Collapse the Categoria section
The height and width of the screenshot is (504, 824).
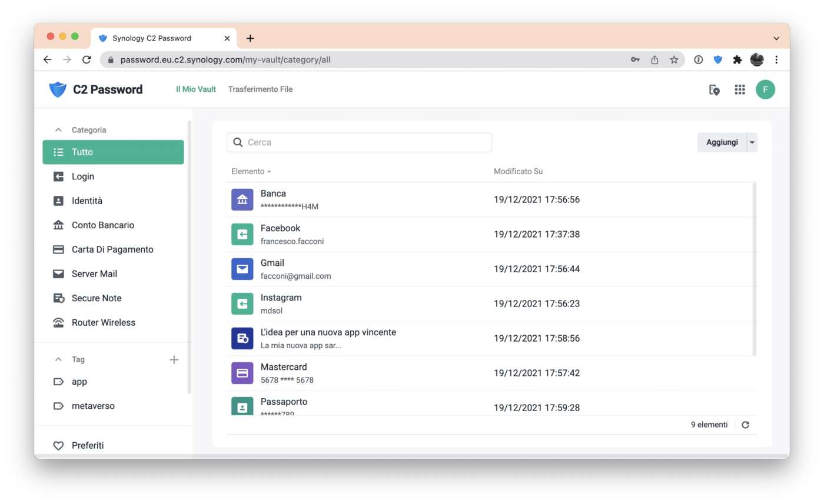pyautogui.click(x=58, y=129)
